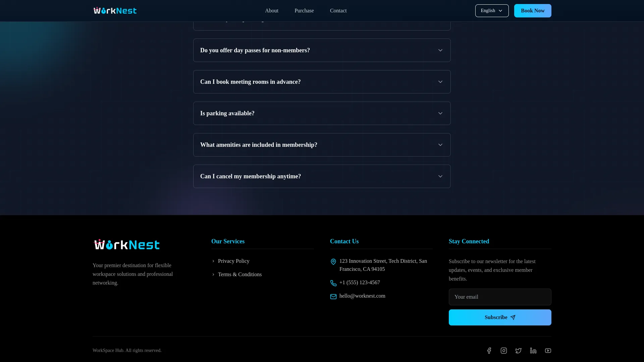Open the English language dropdown
Screen dimensions: 644x362
click(492, 11)
